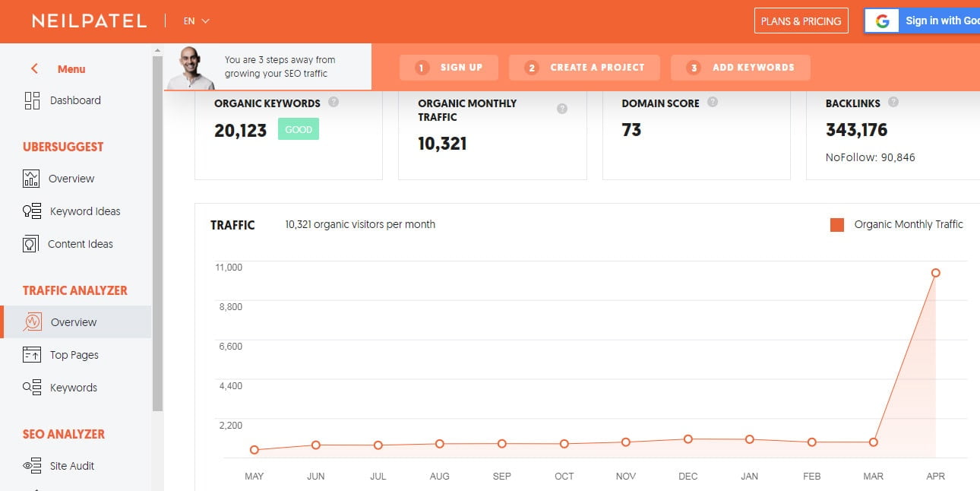980x491 pixels.
Task: Click Sign in with Google button
Action: 922,21
